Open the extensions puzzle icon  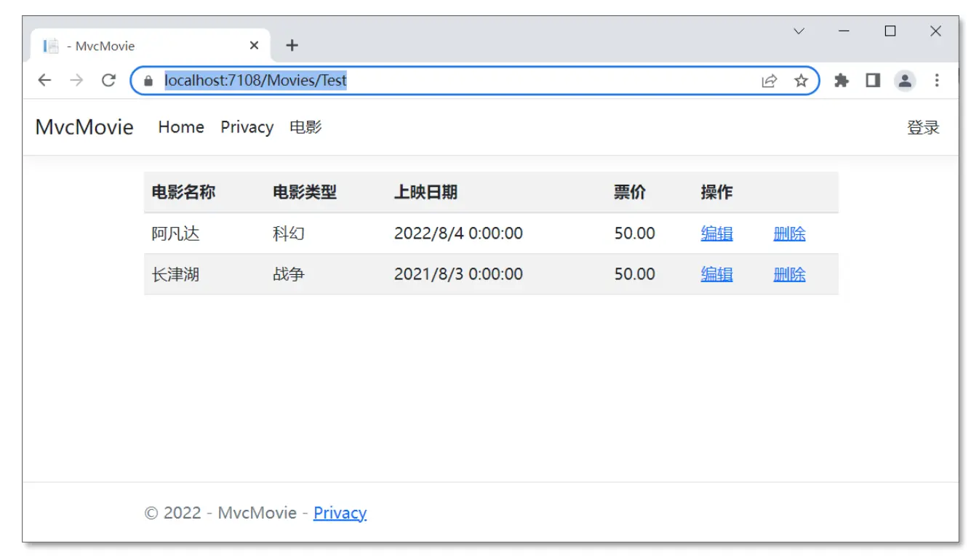click(x=842, y=81)
